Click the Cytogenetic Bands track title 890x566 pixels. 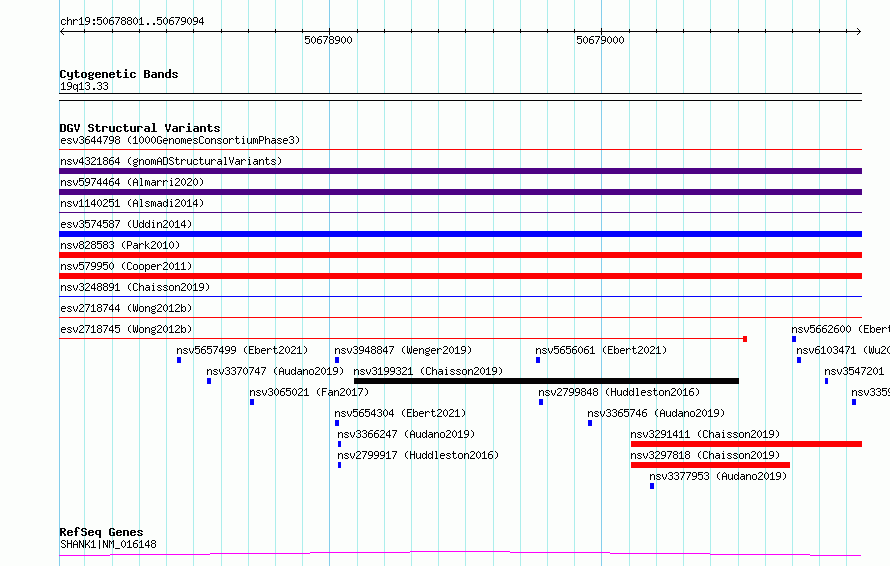click(x=119, y=74)
